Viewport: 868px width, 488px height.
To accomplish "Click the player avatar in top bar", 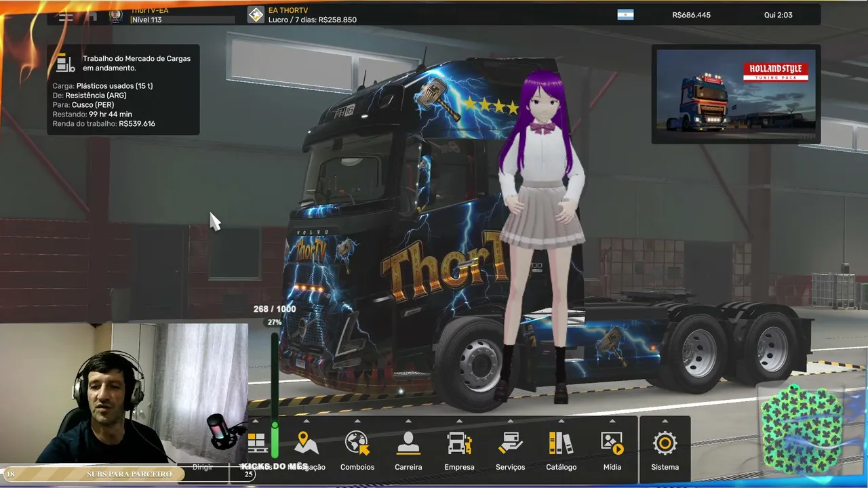I will click(116, 15).
